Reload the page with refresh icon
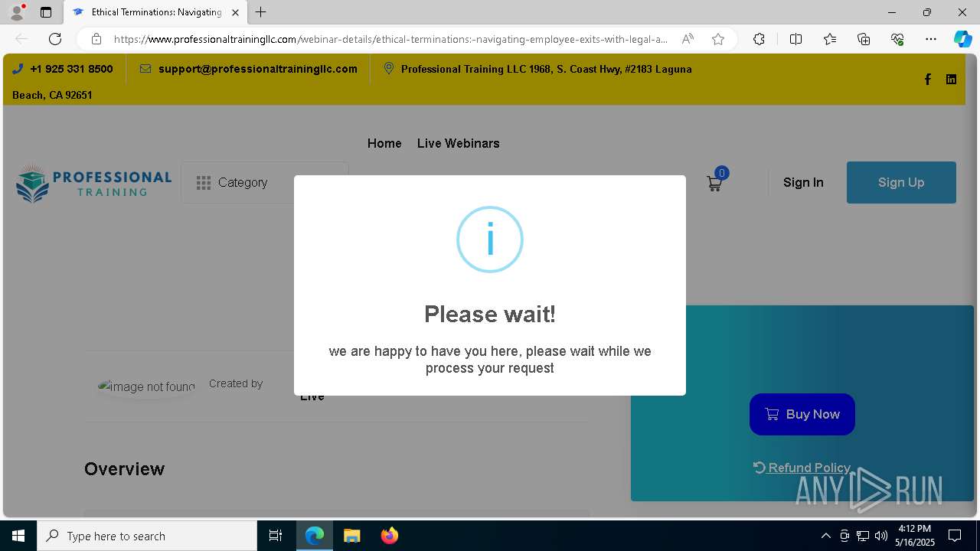The height and width of the screenshot is (551, 980). pyautogui.click(x=55, y=39)
